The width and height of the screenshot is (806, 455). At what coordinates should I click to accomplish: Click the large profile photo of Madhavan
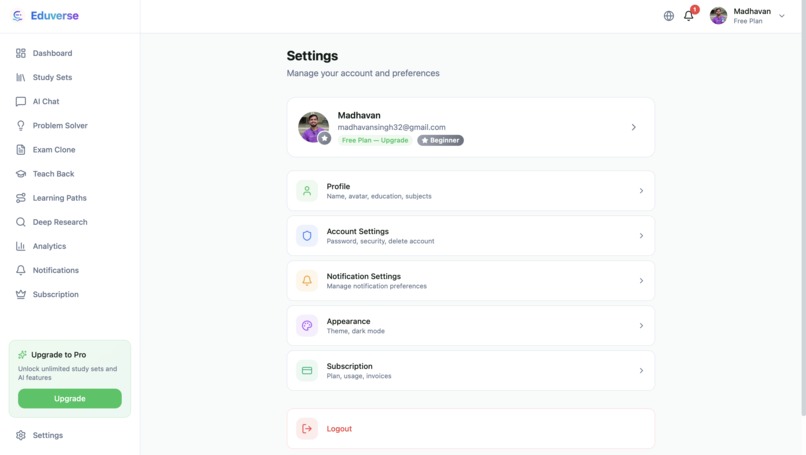click(x=313, y=127)
